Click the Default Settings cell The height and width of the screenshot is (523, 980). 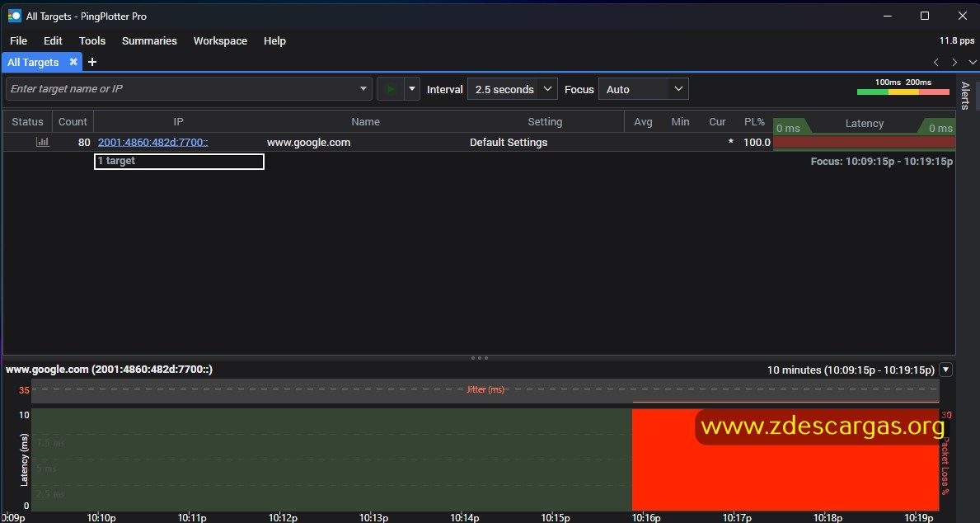click(508, 142)
